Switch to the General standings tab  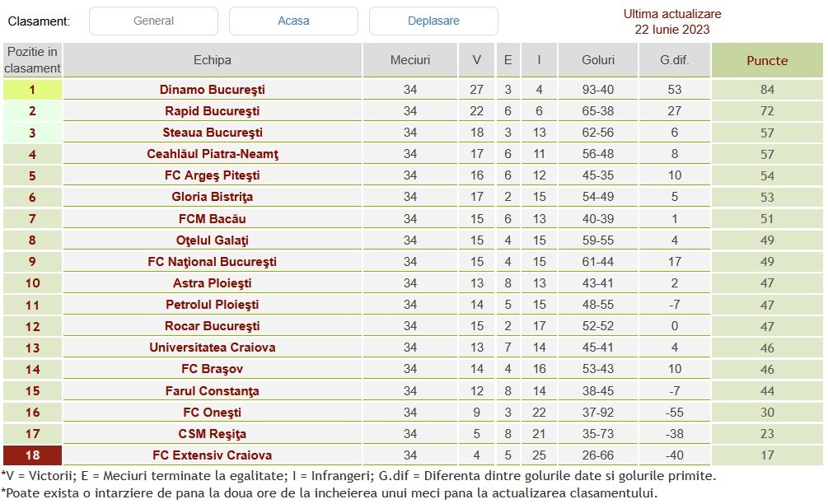pyautogui.click(x=153, y=21)
